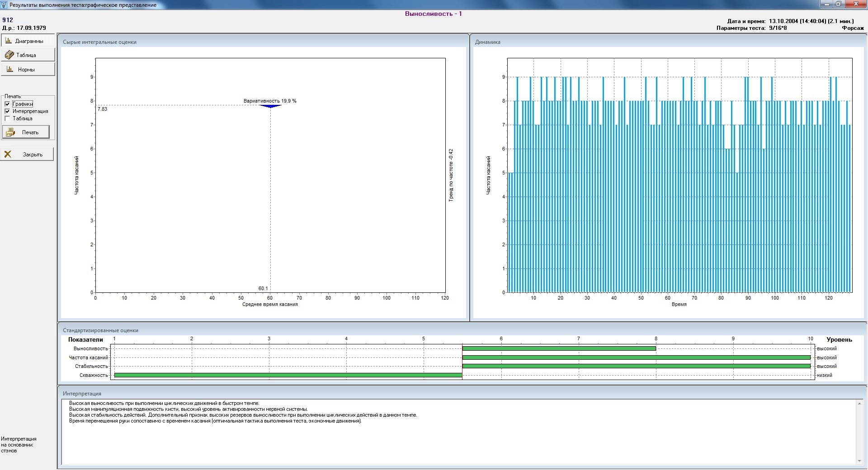Restore down the results window
Screen dimensions: 868x470
(x=839, y=4)
